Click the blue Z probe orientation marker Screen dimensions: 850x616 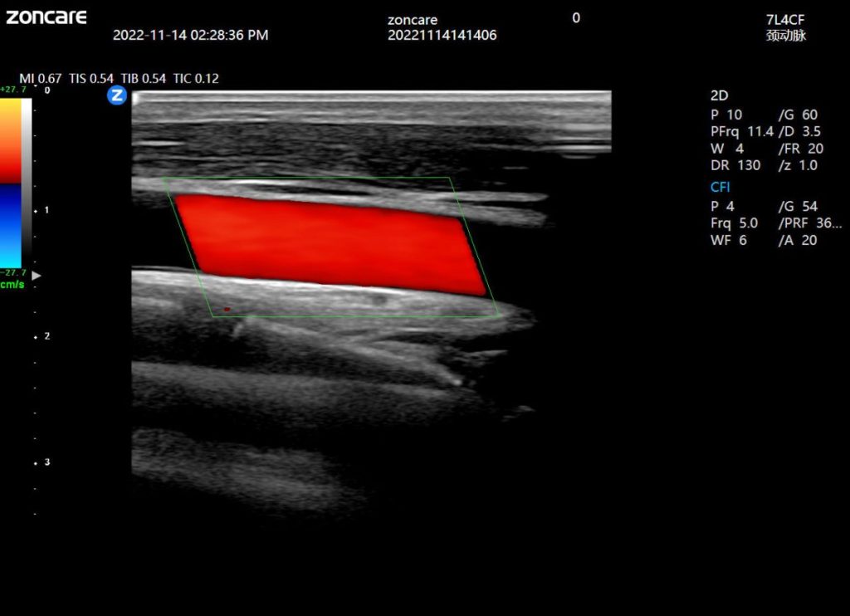coord(117,95)
